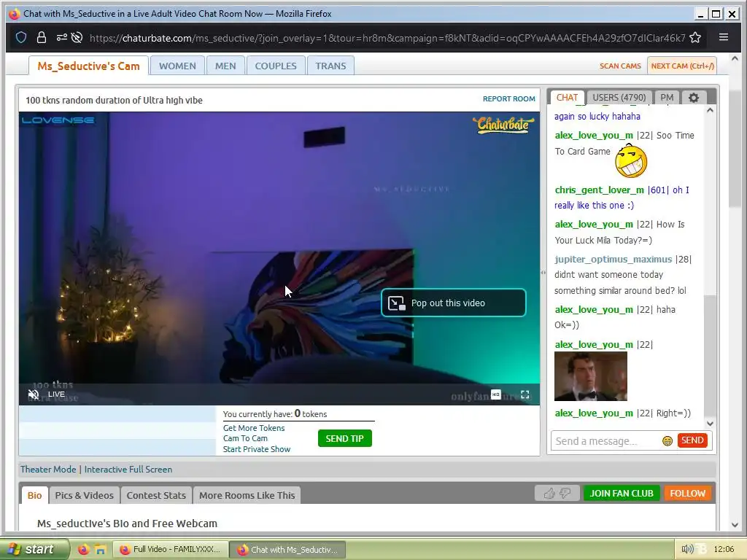Open the More Rooms Like This tab
The height and width of the screenshot is (560, 747).
247,495
